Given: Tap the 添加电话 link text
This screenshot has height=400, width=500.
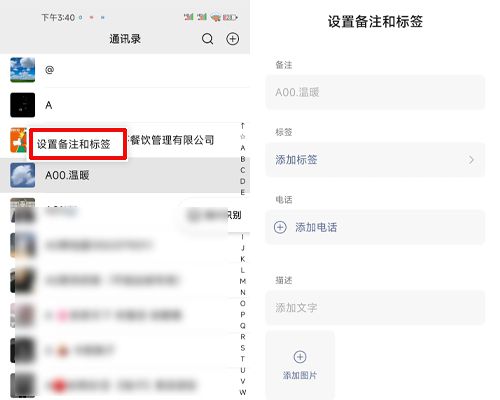Looking at the screenshot, I should [x=316, y=227].
